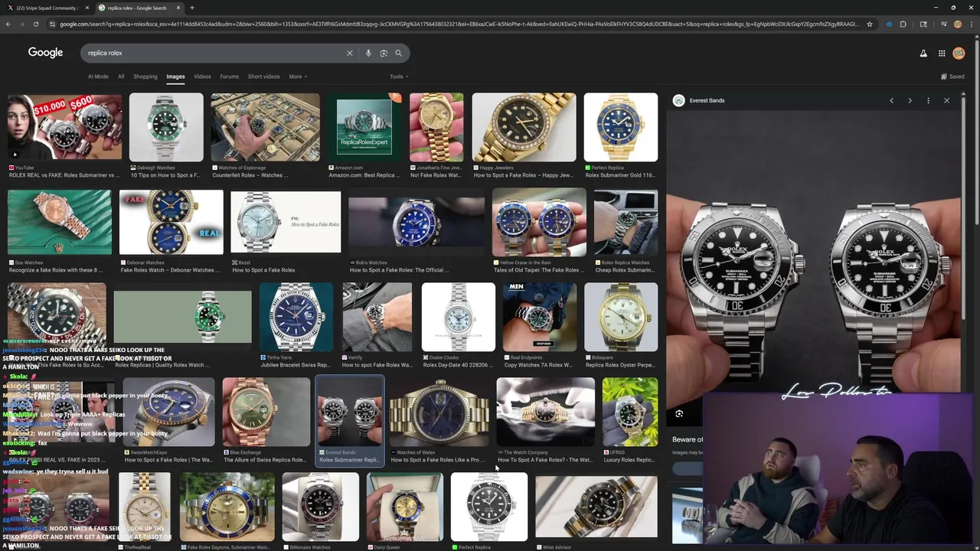This screenshot has width=980, height=551.
Task: Click 'Copy Watches 7A Rolex W...' caption
Action: click(538, 365)
